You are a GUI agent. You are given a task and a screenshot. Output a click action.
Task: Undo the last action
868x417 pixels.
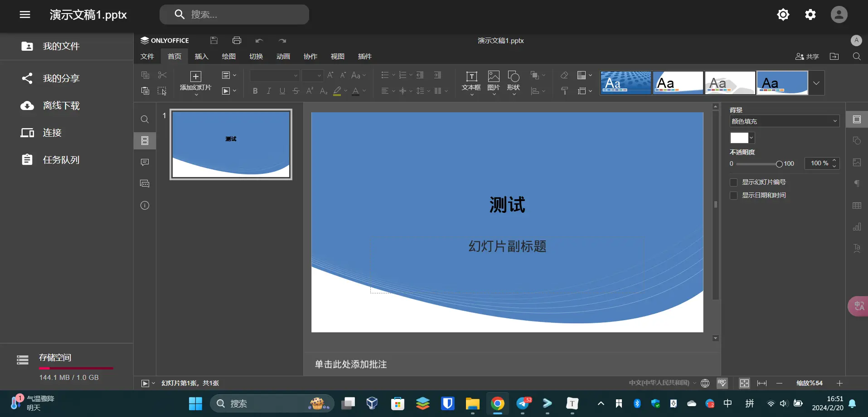(x=259, y=41)
